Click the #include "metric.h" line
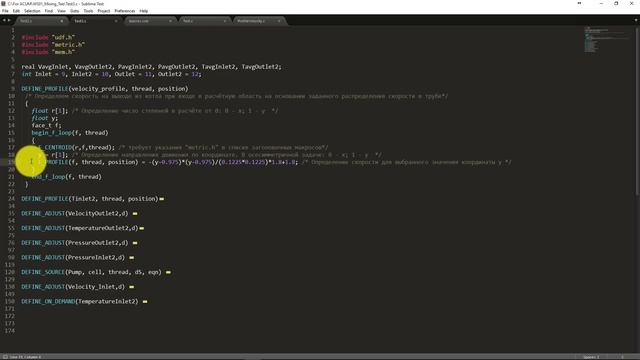Screen dimensions: 640x360 [53, 44]
